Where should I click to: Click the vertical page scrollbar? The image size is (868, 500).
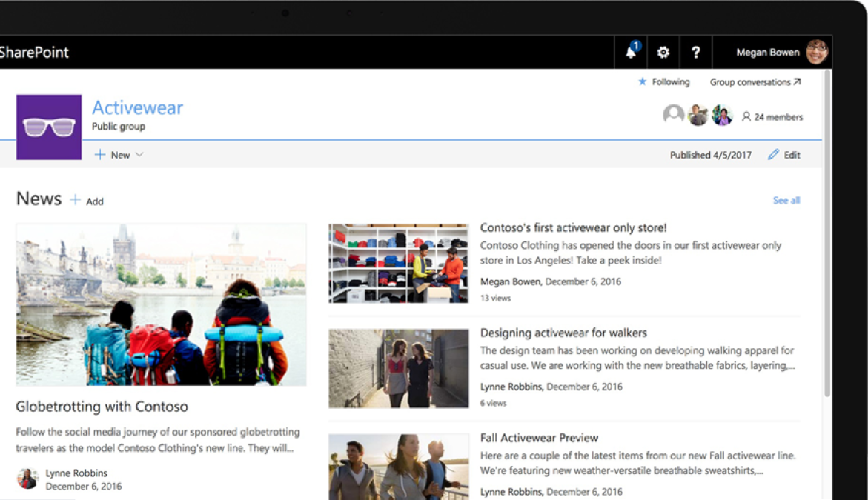coord(827,233)
